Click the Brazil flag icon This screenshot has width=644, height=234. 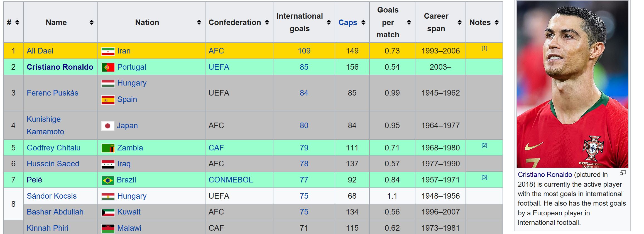coord(108,180)
